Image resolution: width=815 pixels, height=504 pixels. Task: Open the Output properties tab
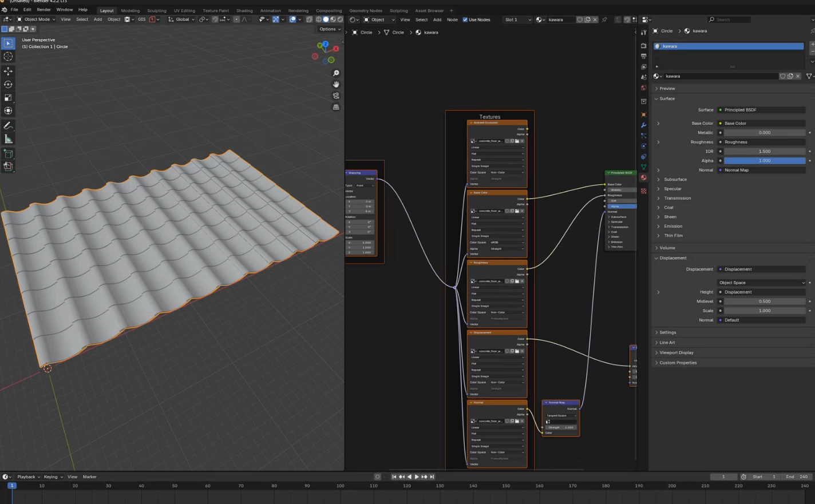tap(643, 57)
